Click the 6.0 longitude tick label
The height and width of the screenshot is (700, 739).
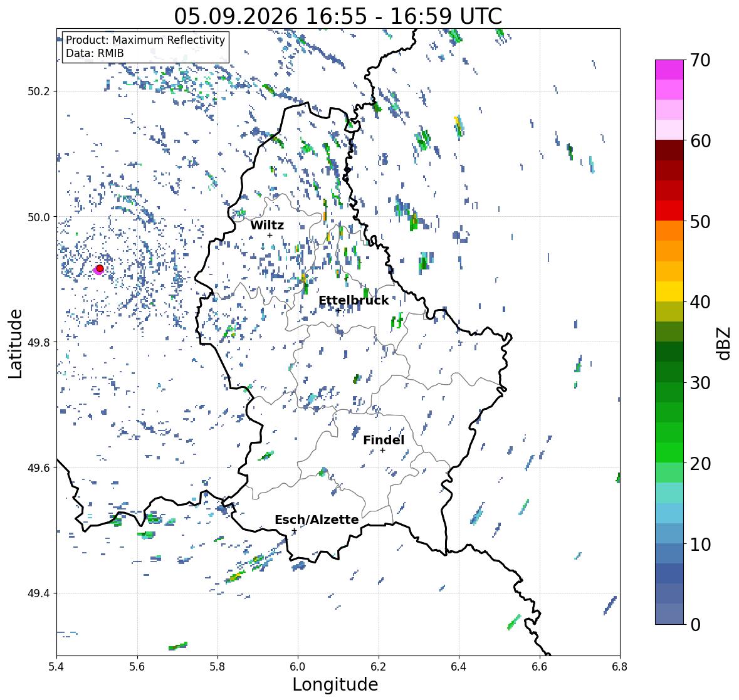[298, 667]
